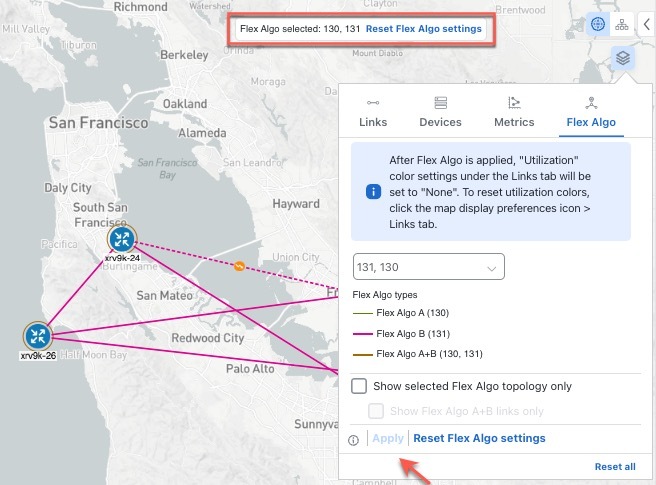Select the xrv9k-26 router device icon
This screenshot has height=485, width=656.
click(38, 335)
